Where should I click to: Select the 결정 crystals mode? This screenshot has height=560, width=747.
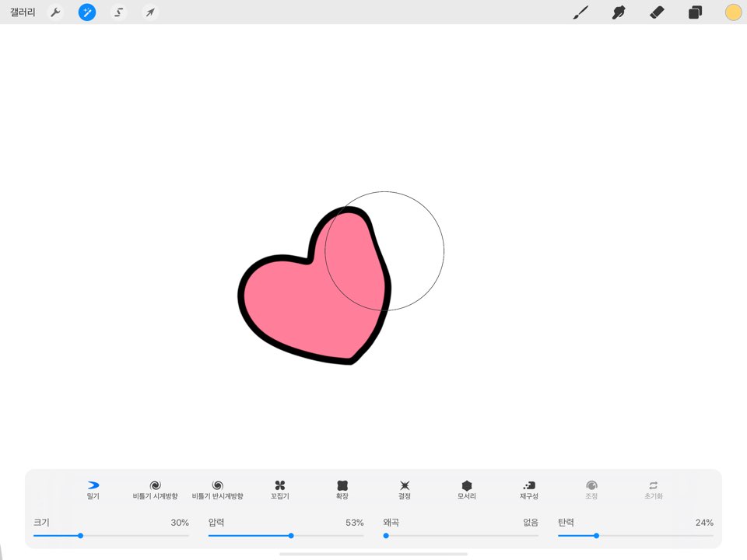[405, 490]
